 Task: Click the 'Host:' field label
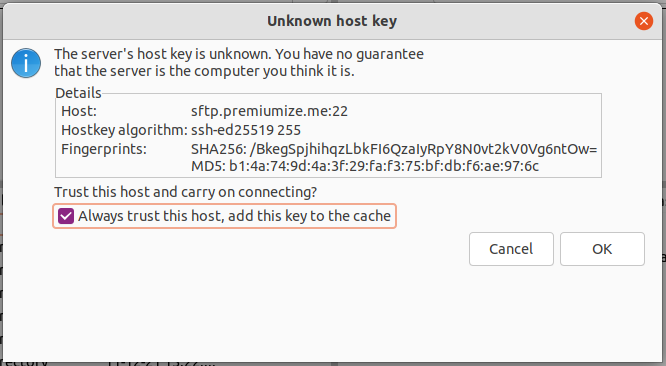click(79, 111)
